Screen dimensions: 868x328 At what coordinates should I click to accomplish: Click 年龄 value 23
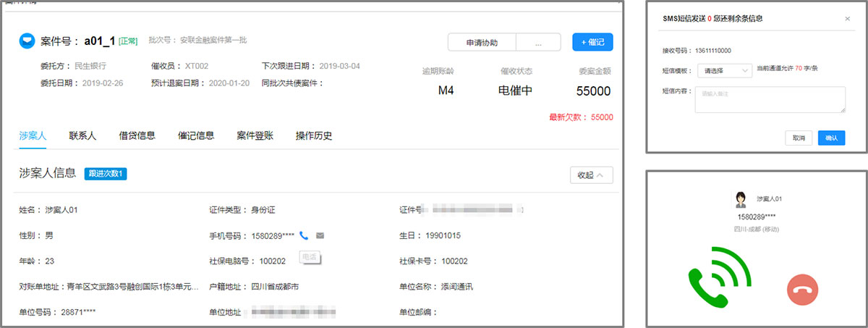point(50,261)
